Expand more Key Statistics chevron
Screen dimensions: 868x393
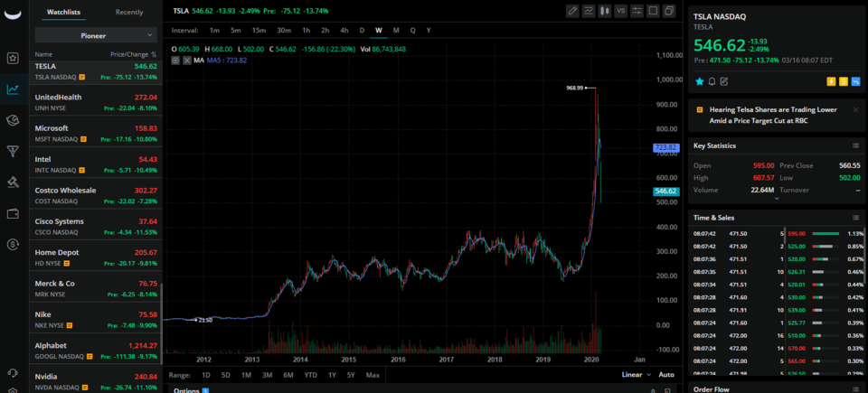pyautogui.click(x=777, y=198)
